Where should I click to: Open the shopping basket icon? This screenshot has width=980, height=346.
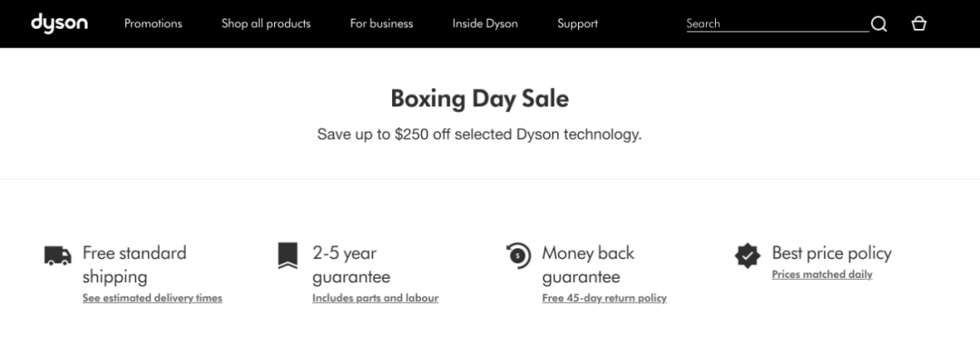pos(918,24)
